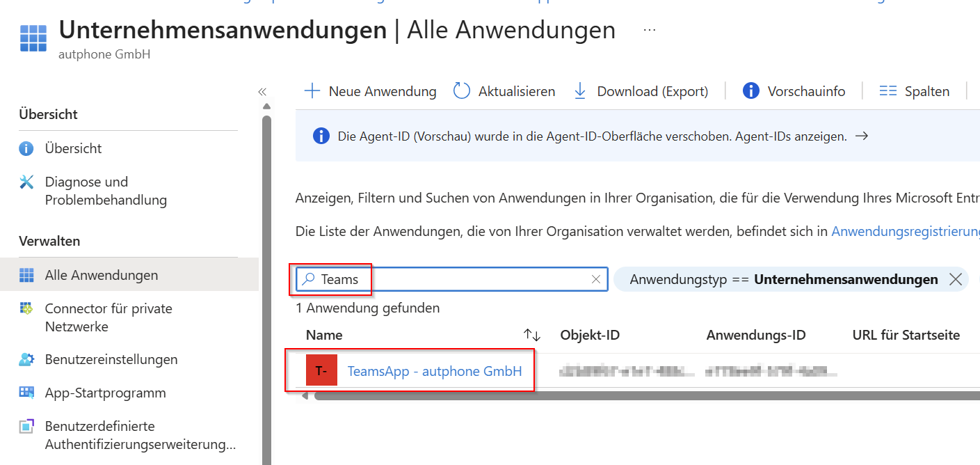Viewport: 980px width, 465px height.
Task: Open the TeamsApp red application tile icon
Action: coord(320,370)
